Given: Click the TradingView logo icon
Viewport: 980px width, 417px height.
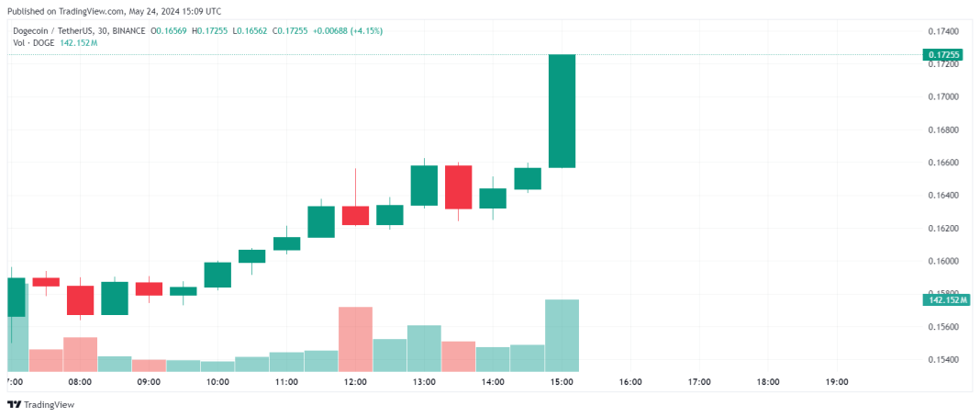Looking at the screenshot, I should [x=14, y=404].
